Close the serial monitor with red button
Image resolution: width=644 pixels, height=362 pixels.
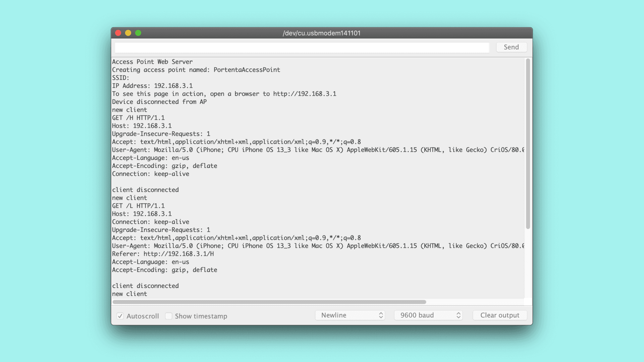(x=118, y=33)
